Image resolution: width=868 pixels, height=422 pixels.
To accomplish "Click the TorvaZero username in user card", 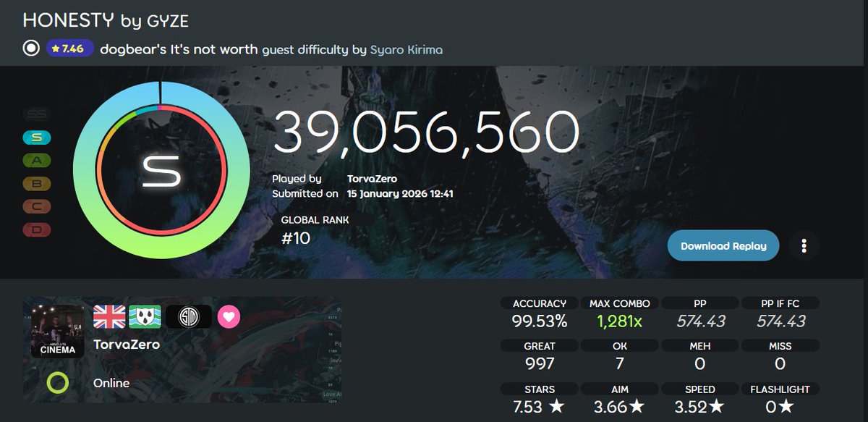I will click(x=127, y=344).
